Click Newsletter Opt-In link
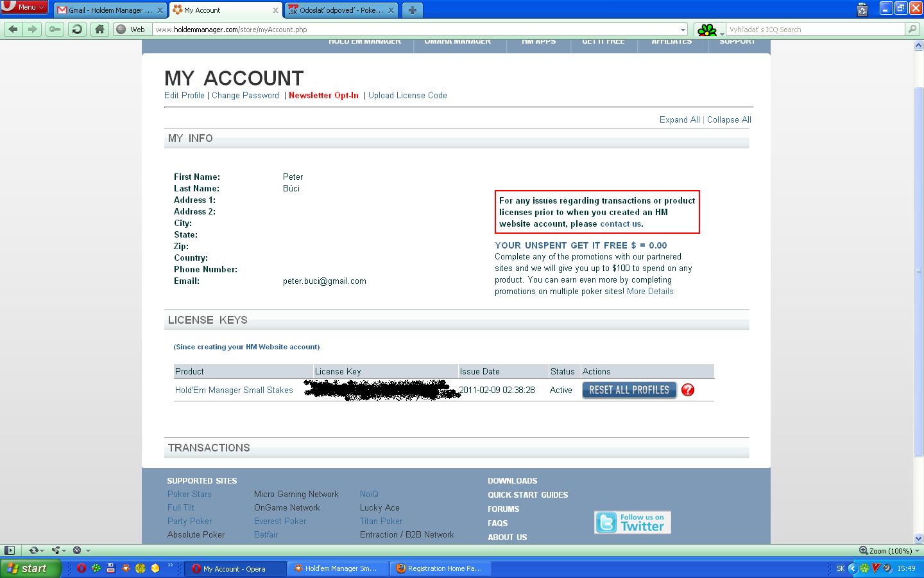 point(323,95)
